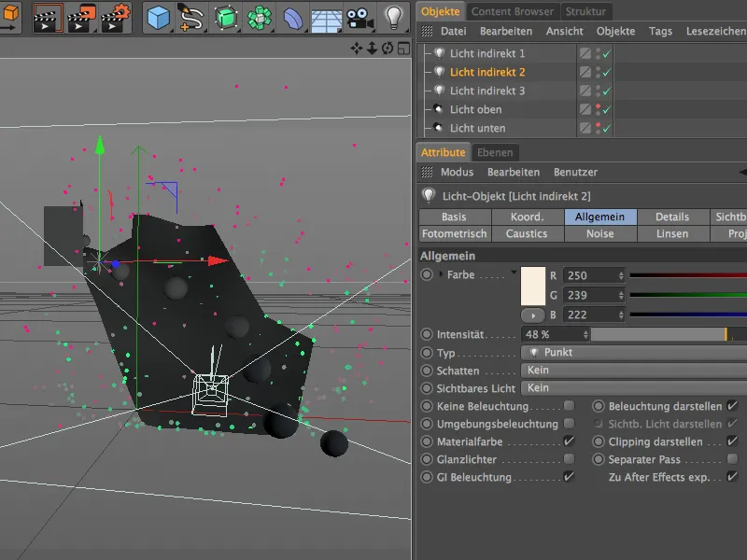Open Render Settings clapperboard with gear
The width and height of the screenshot is (747, 560).
(x=115, y=18)
